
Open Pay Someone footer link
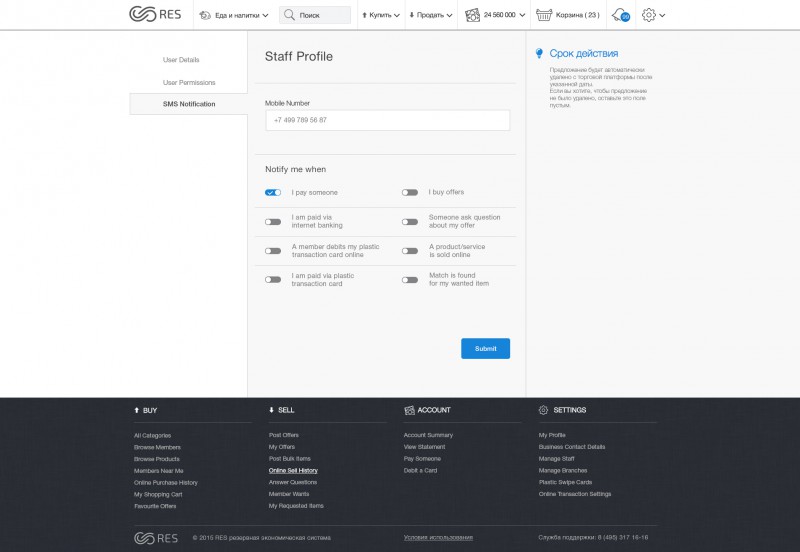click(422, 459)
